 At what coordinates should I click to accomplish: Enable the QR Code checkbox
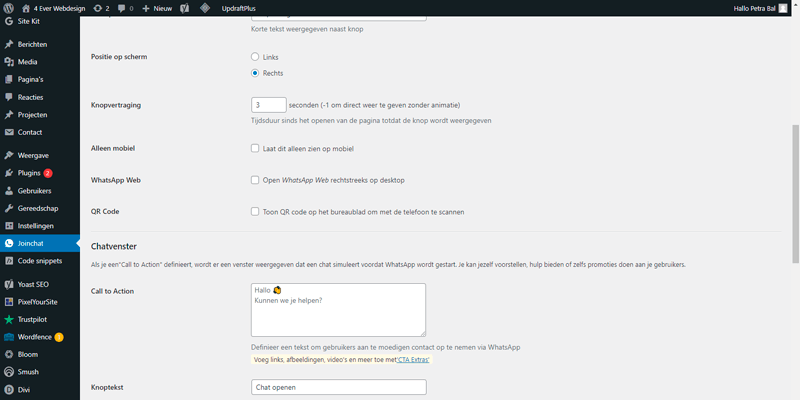coord(255,212)
